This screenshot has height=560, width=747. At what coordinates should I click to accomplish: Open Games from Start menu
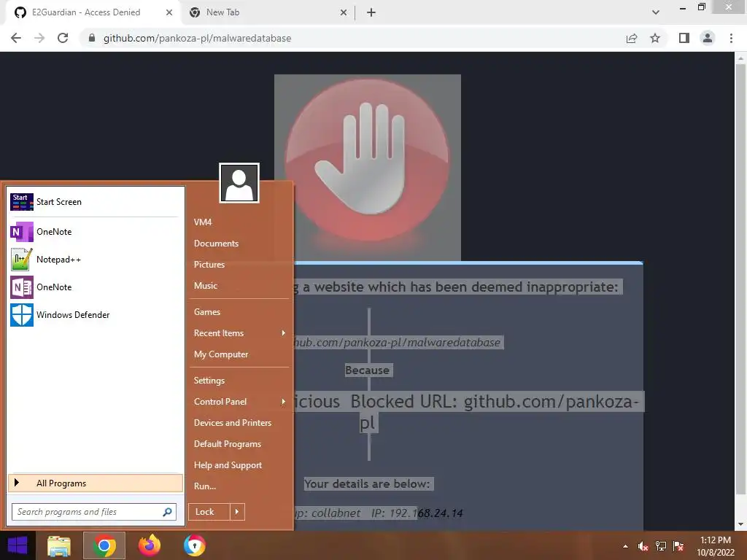coord(206,312)
